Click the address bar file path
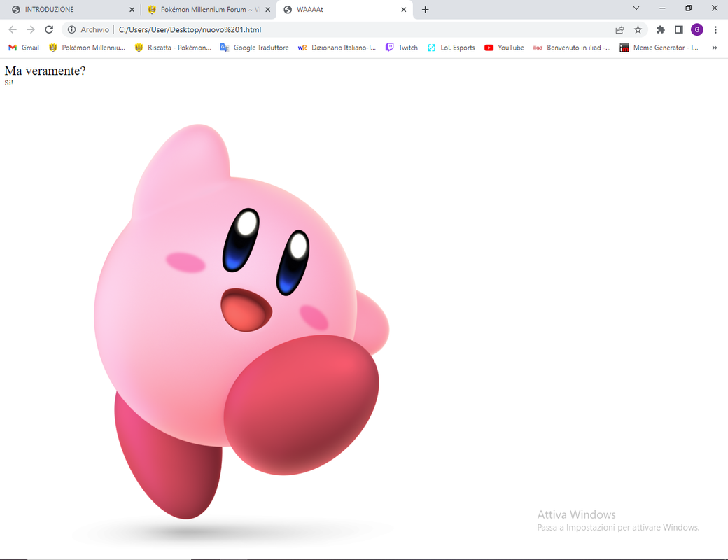Viewport: 728px width, 560px height. click(190, 29)
